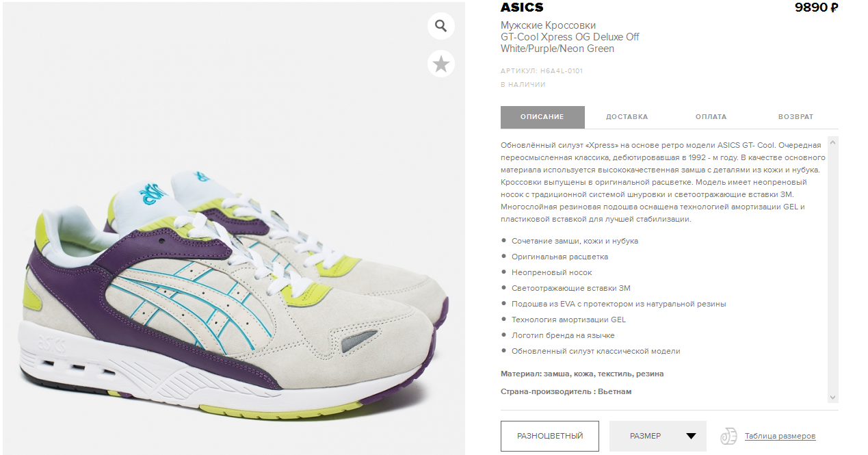Select the РАЗНОЦВЕТНЫЙ color button
Screen dimensions: 868x455
[550, 436]
